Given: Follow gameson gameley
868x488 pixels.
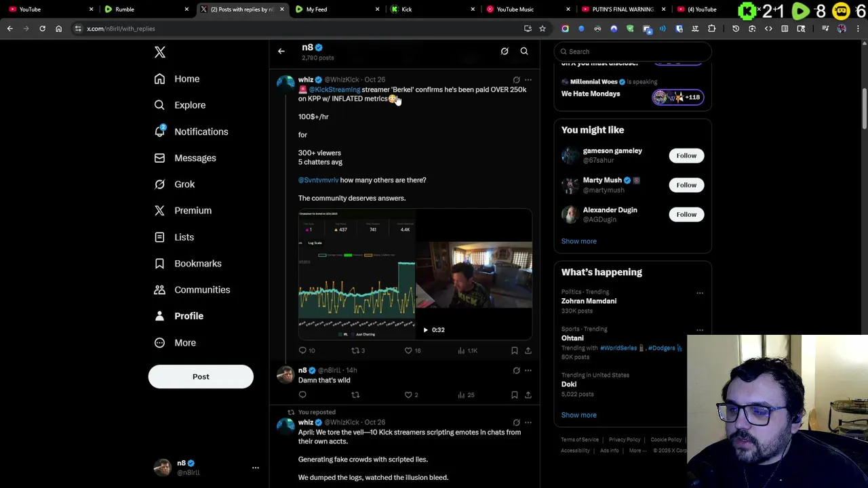Looking at the screenshot, I should point(686,156).
